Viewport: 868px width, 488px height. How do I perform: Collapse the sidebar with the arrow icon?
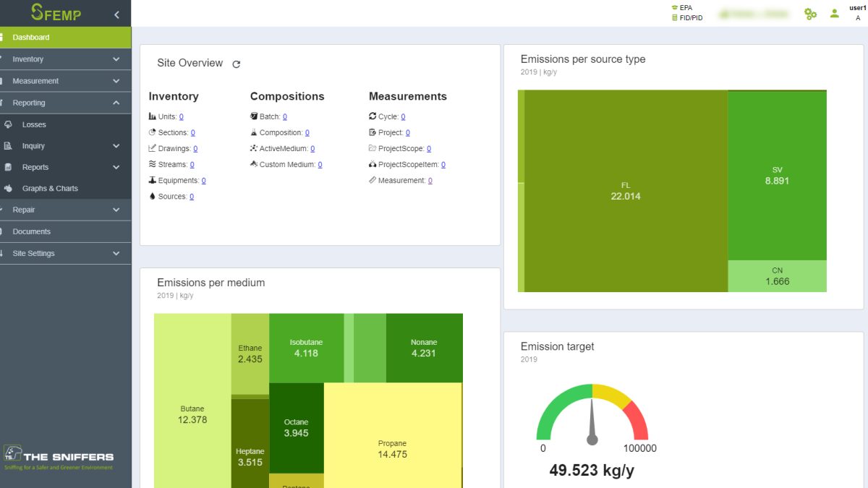(116, 14)
